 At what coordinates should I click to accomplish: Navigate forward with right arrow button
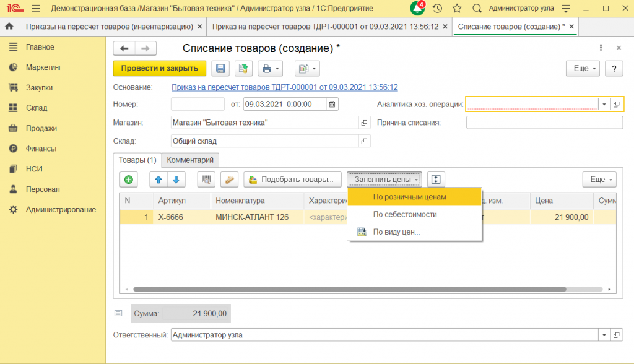[145, 48]
